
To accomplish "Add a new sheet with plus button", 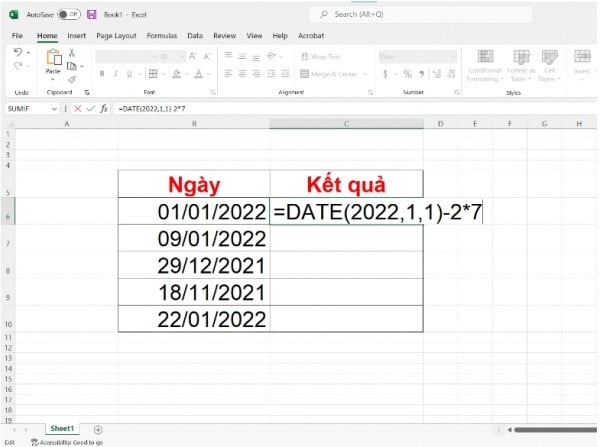I will pos(98,430).
